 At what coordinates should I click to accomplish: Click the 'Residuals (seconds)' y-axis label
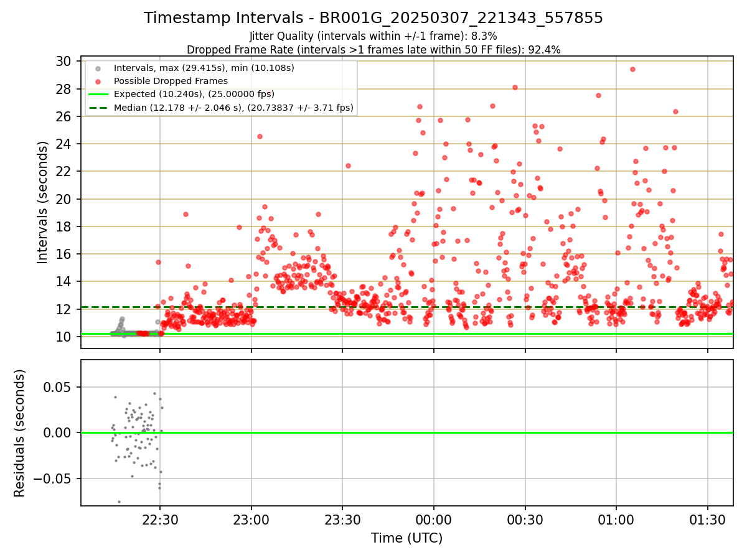point(19,433)
